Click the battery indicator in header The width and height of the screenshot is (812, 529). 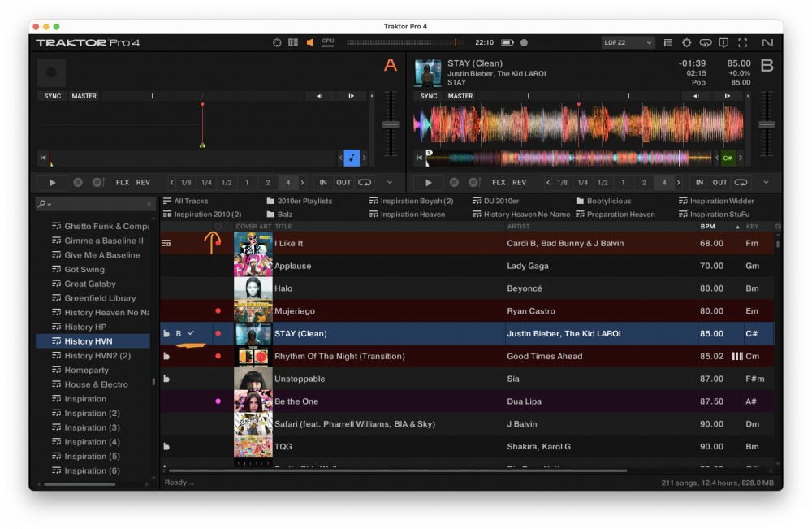point(508,42)
